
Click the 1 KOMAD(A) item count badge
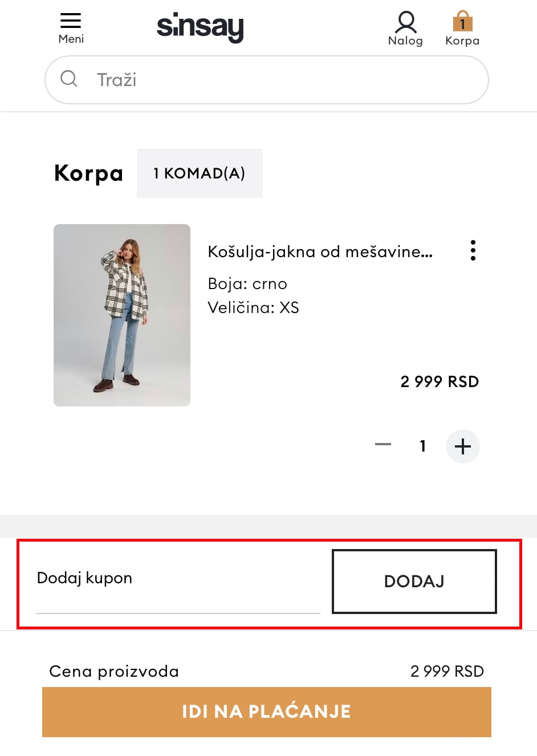(x=200, y=173)
